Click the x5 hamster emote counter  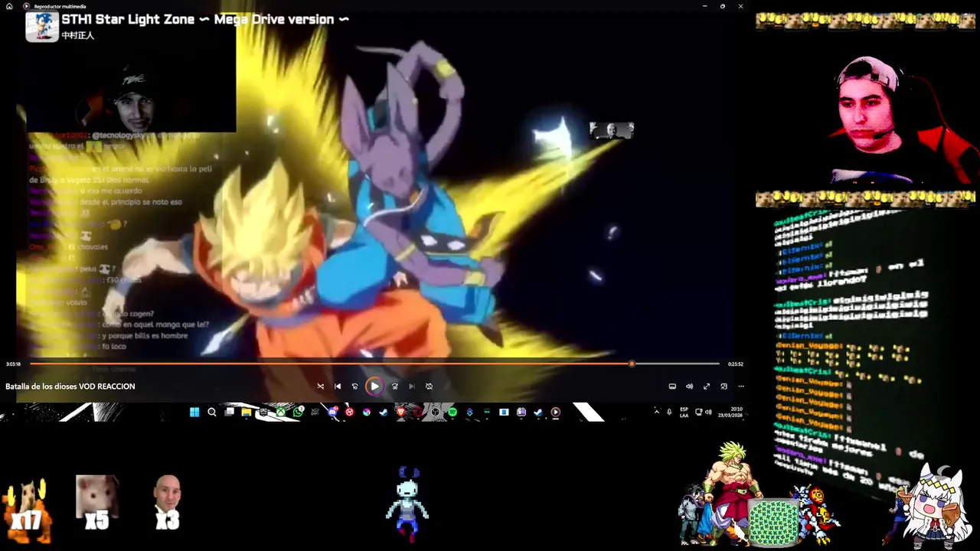point(97,503)
